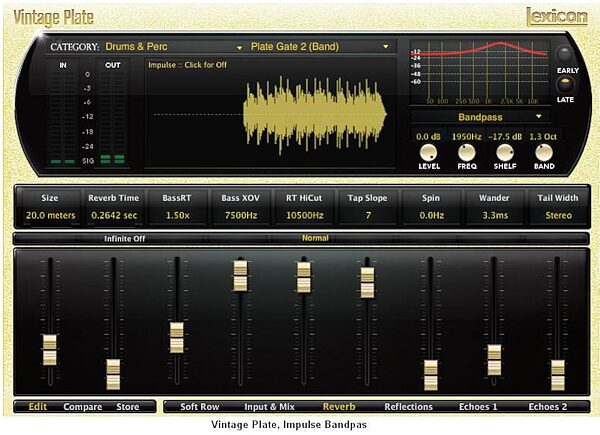This screenshot has width=600, height=435.
Task: Click the Size fader handle
Action: point(50,350)
